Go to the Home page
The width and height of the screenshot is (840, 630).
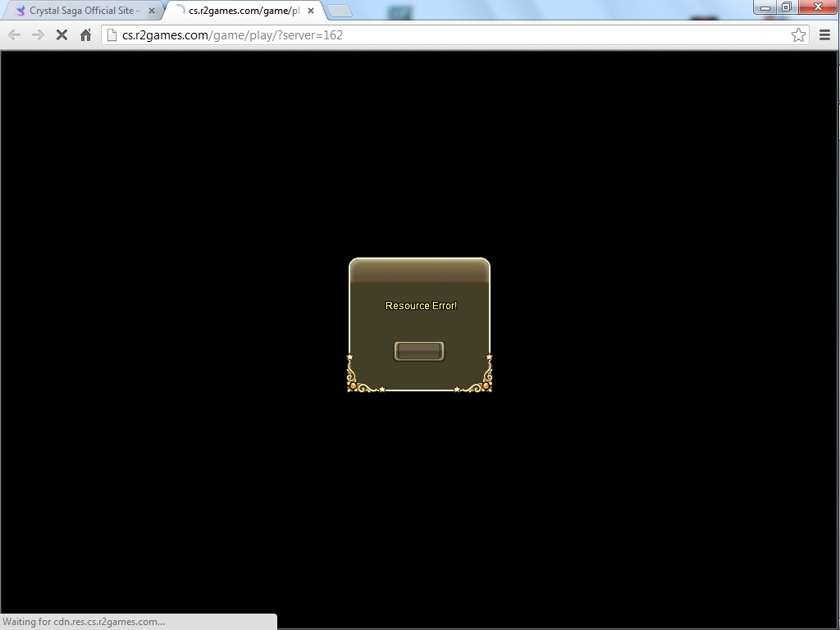(x=85, y=34)
